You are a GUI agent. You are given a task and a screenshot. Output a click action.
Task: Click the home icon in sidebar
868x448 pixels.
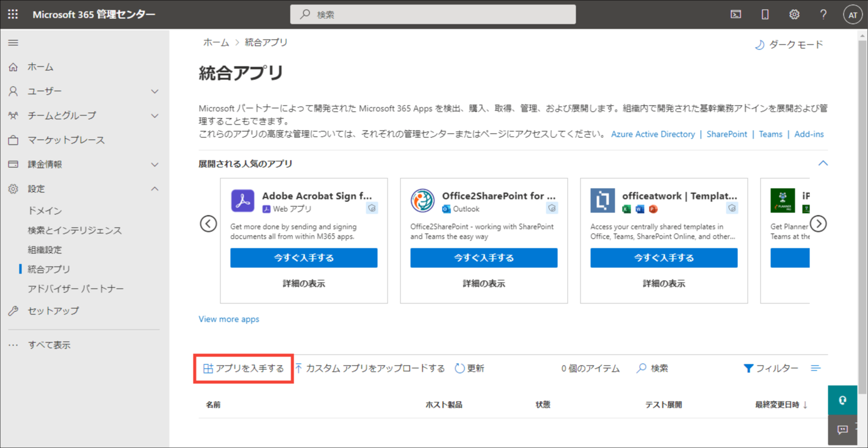[x=13, y=67]
